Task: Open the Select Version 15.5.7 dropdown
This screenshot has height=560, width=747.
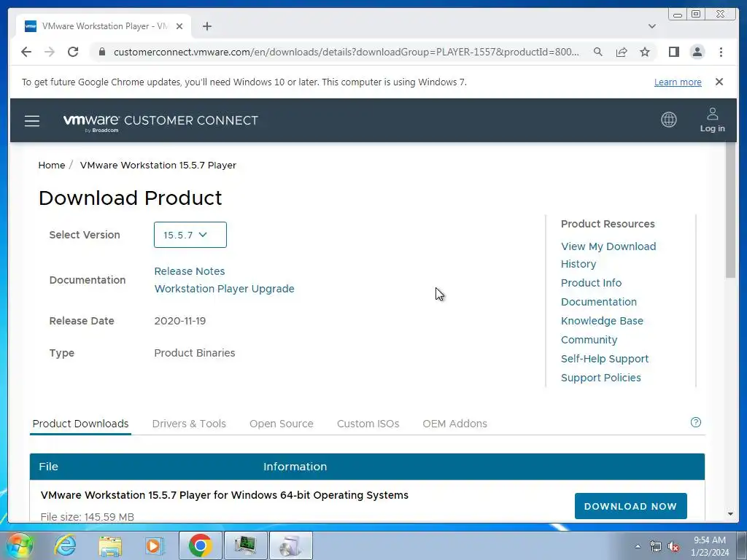Action: [190, 235]
